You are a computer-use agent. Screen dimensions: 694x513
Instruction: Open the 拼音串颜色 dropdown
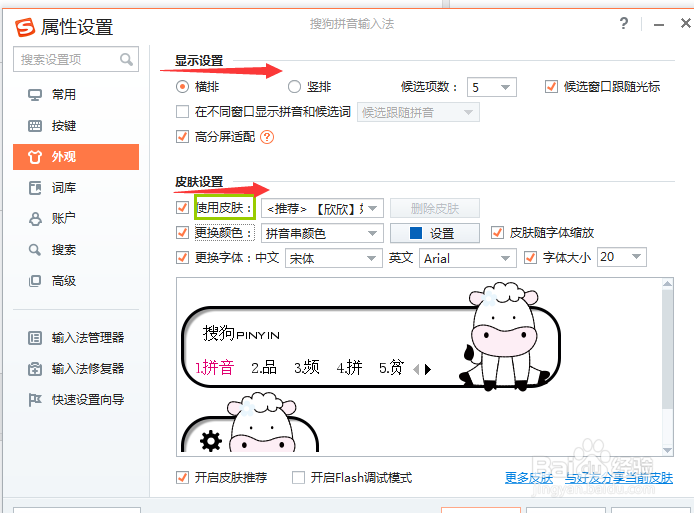pyautogui.click(x=322, y=233)
